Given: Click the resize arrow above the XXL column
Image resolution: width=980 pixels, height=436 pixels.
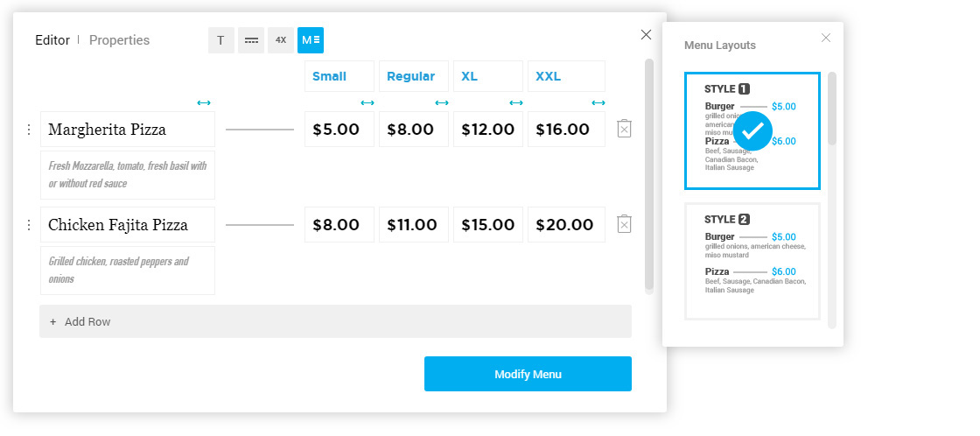Looking at the screenshot, I should point(598,102).
